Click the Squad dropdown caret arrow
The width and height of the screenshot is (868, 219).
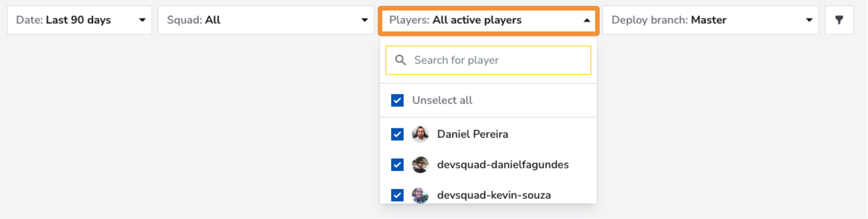(x=364, y=20)
